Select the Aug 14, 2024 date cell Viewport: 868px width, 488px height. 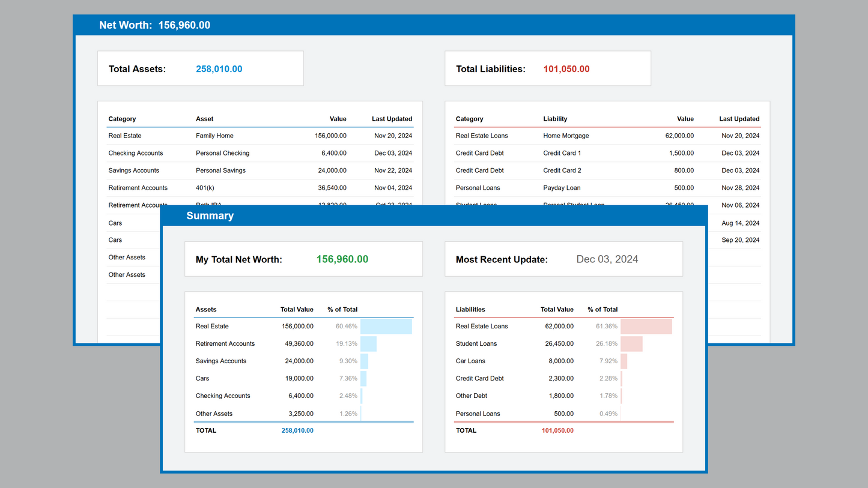pyautogui.click(x=740, y=223)
